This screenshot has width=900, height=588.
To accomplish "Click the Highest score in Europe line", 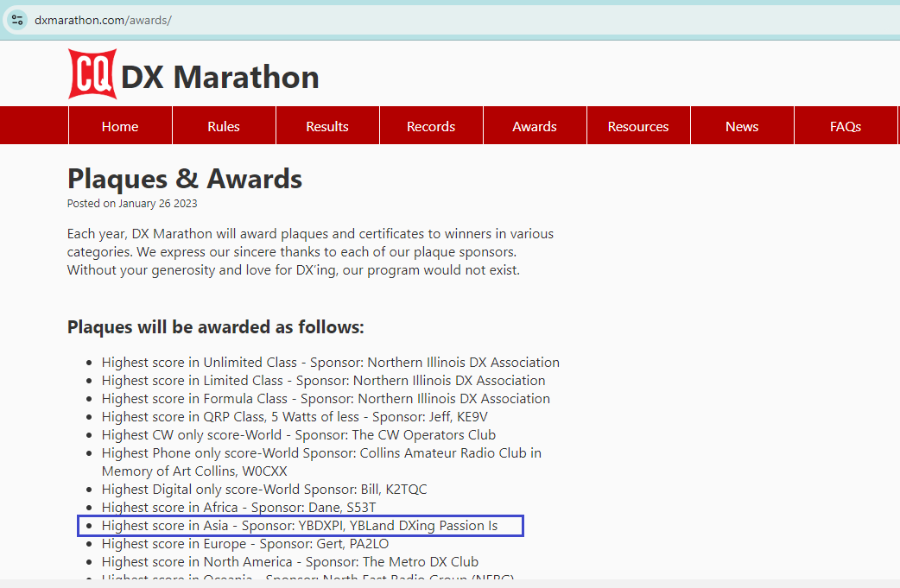I will pos(245,544).
